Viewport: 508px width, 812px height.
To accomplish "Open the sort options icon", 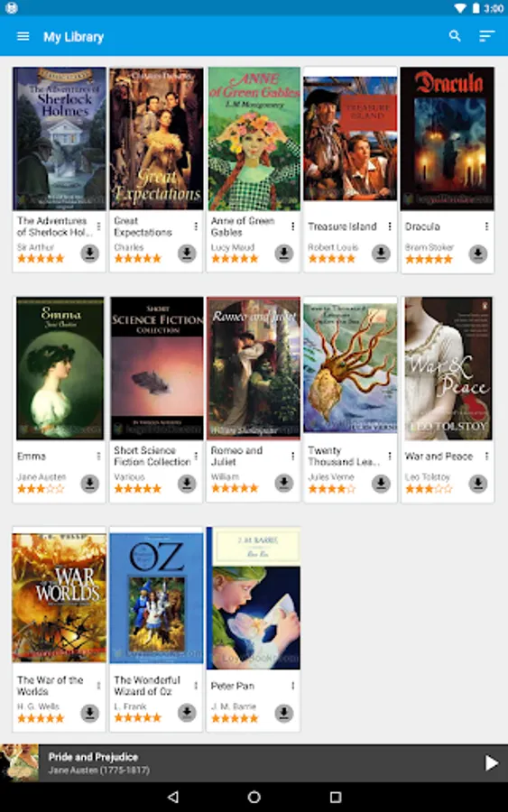I will (486, 36).
